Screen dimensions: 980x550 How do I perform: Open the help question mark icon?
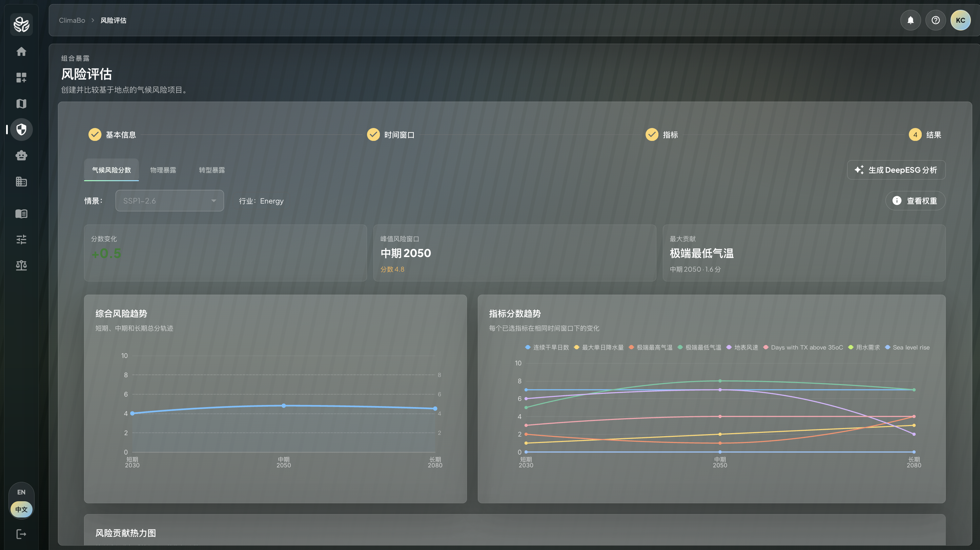(x=936, y=20)
